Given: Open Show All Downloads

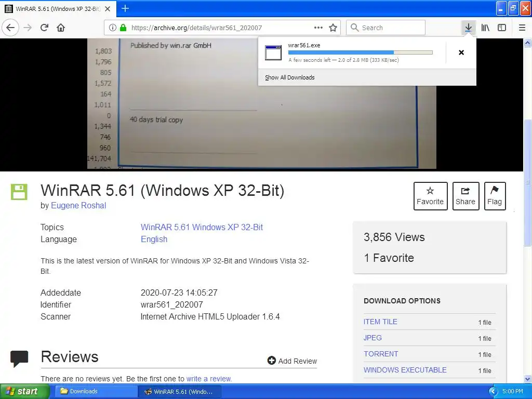Looking at the screenshot, I should tap(290, 77).
